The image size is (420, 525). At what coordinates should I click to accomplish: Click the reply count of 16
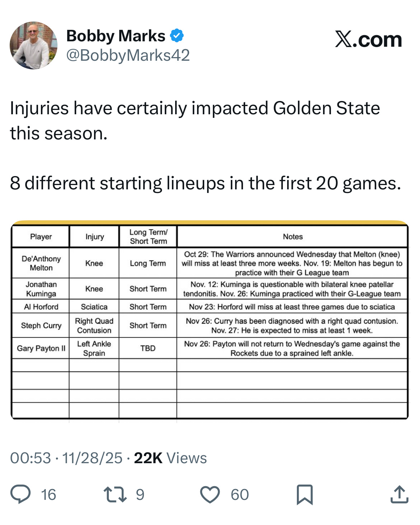[48, 495]
